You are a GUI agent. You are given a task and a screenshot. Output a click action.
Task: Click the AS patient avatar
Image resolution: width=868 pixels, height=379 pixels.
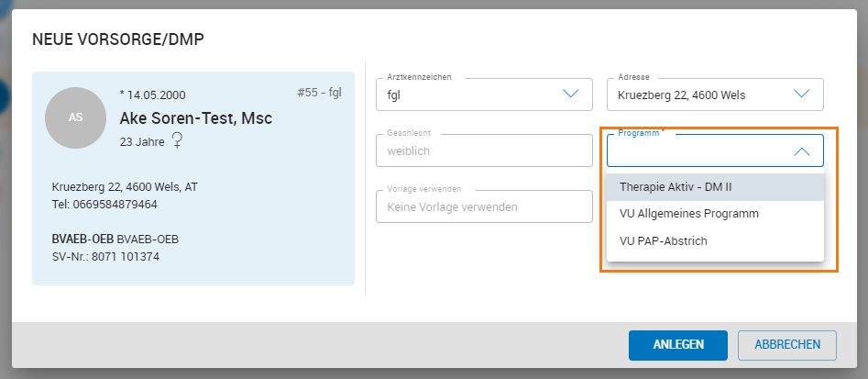coord(75,118)
